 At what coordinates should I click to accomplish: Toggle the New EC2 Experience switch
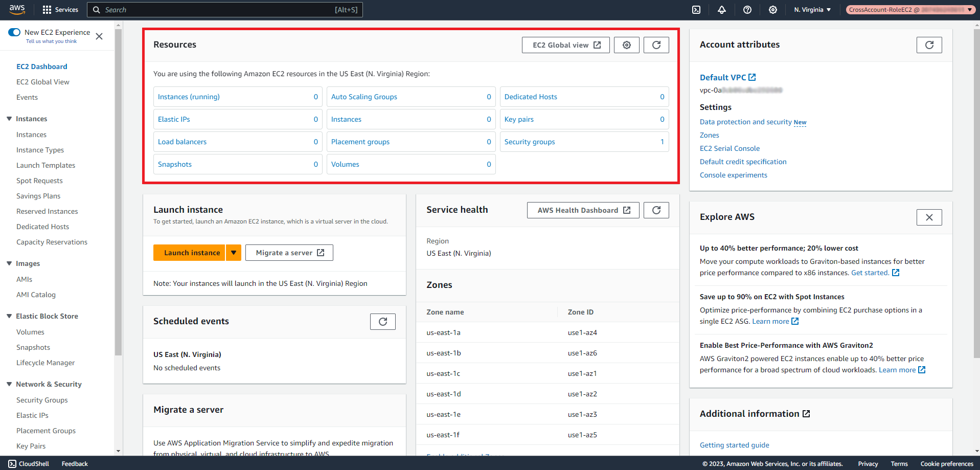[x=14, y=32]
